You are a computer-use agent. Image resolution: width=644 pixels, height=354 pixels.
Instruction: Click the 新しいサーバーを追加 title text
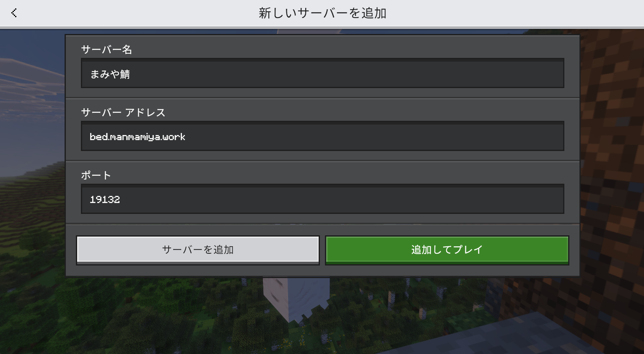pyautogui.click(x=322, y=13)
